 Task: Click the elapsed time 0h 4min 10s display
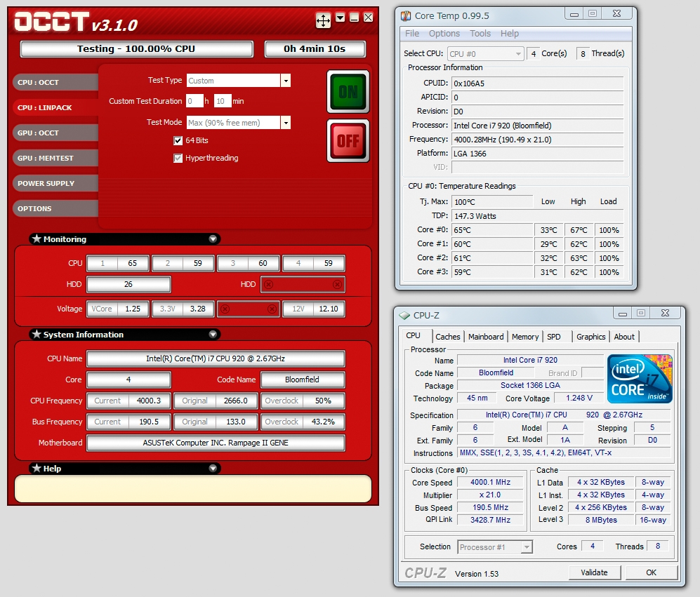click(315, 49)
